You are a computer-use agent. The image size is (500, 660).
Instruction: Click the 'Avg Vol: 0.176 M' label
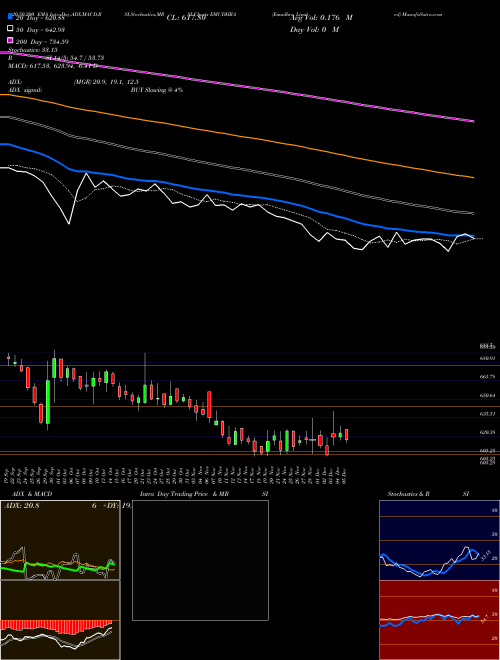click(321, 18)
